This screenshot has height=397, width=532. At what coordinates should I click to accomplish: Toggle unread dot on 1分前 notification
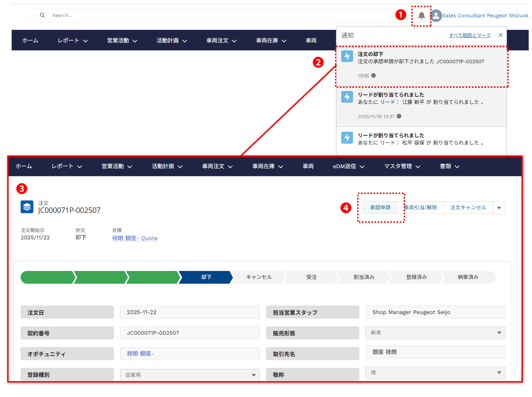[x=374, y=76]
